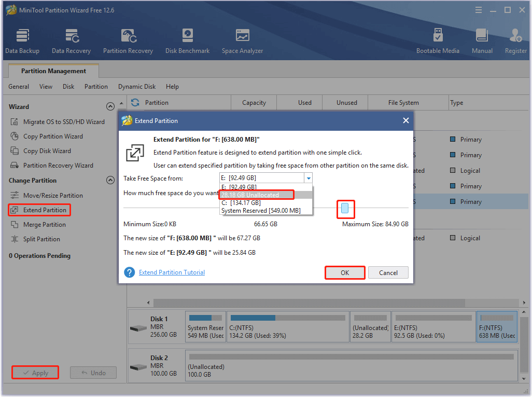Select the F: partition block on Disk 1
Image resolution: width=532 pixels, height=398 pixels.
click(497, 327)
